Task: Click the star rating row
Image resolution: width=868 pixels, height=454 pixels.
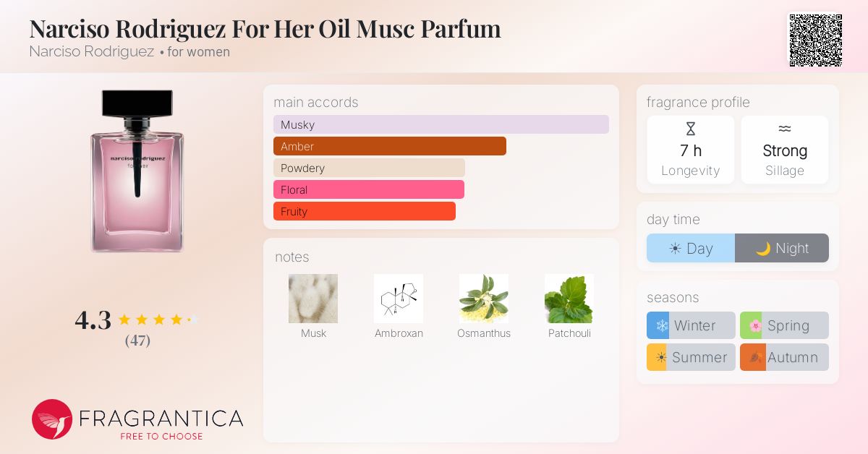Action: coord(158,320)
